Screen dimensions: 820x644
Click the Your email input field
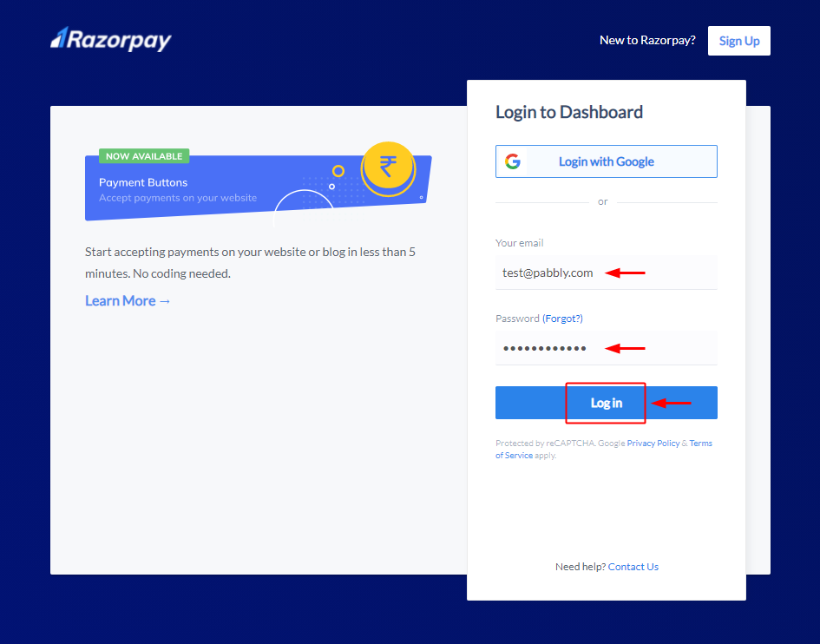[607, 273]
